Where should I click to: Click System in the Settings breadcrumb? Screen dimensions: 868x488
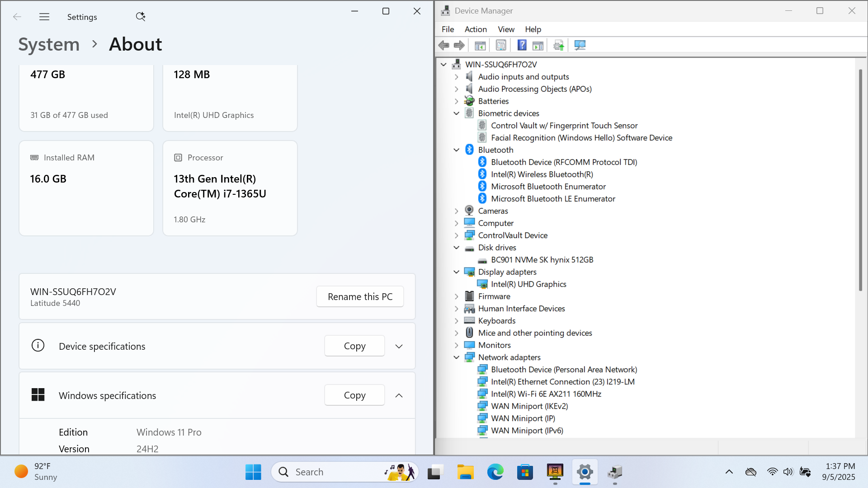pos(49,44)
